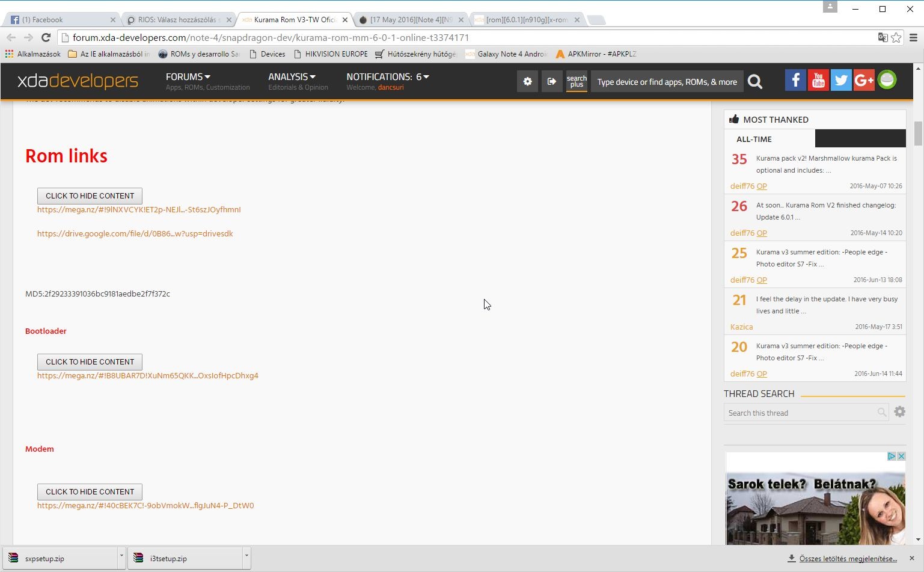This screenshot has height=572, width=924.
Task: Open APKMirror bookmark
Action: (x=596, y=54)
